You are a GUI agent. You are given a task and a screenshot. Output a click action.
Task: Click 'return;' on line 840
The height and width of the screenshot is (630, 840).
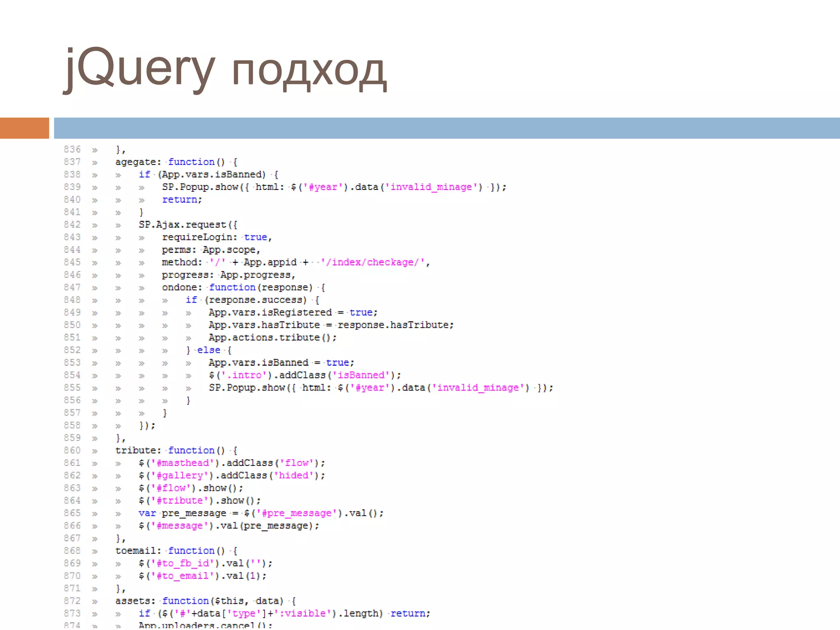[x=182, y=200]
